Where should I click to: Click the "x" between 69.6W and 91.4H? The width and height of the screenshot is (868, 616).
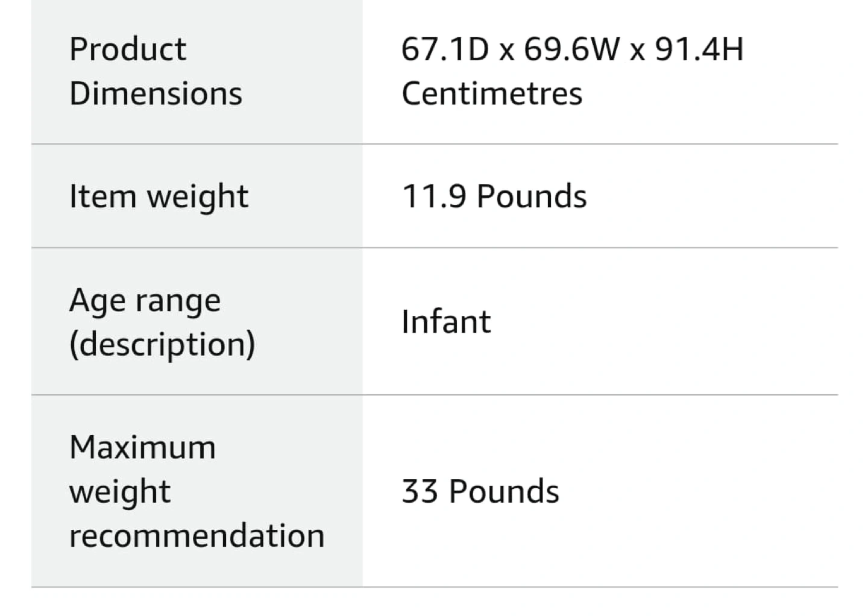pyautogui.click(x=637, y=51)
